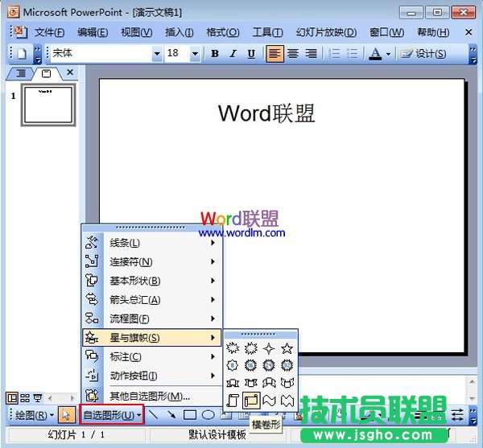483x448 pixels.
Task: Open the 绘图(R) Draw menu
Action: (x=35, y=415)
